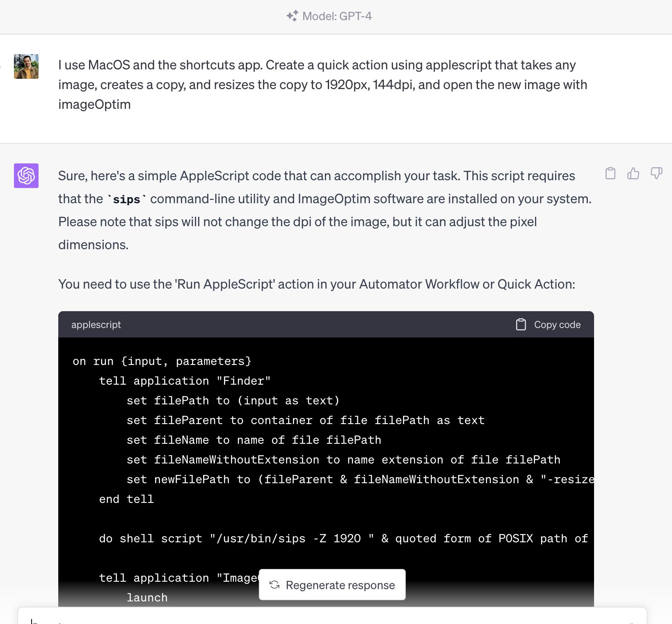This screenshot has width=672, height=624.
Task: Click the line starting 'set fileParent to container'
Action: coord(306,420)
